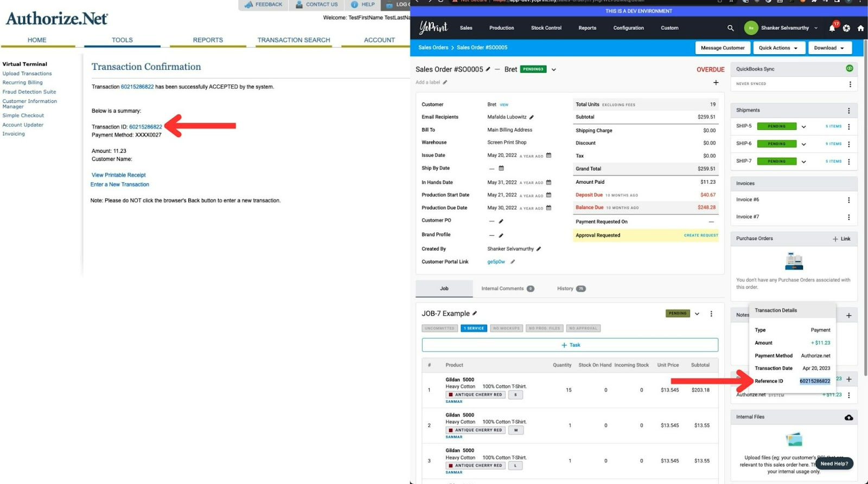The image size is (868, 484).
Task: Edit Customer PO with pencil icon
Action: click(x=501, y=221)
